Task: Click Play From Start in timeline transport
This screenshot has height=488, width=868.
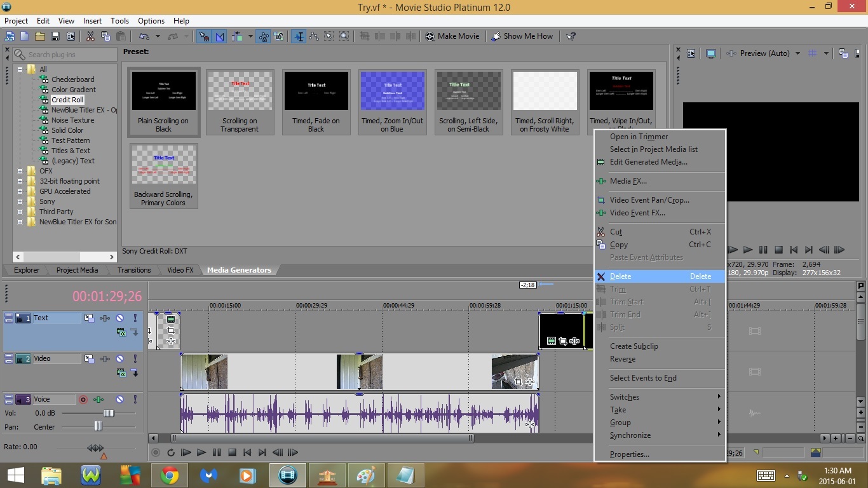Action: (x=186, y=452)
